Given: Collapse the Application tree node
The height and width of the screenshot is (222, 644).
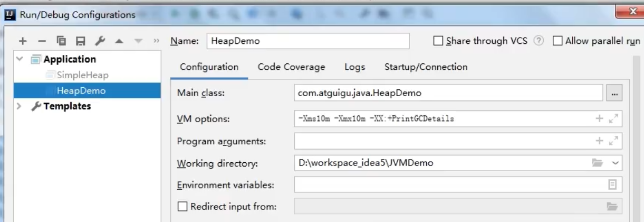Looking at the screenshot, I should (x=20, y=59).
